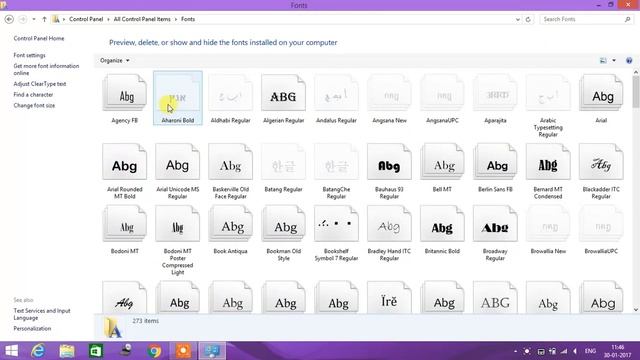Open Font settings link
The height and width of the screenshot is (360, 640).
point(29,55)
